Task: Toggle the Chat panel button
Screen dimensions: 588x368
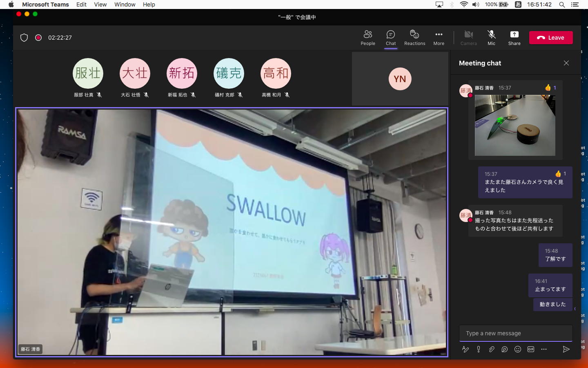Action: pyautogui.click(x=391, y=38)
